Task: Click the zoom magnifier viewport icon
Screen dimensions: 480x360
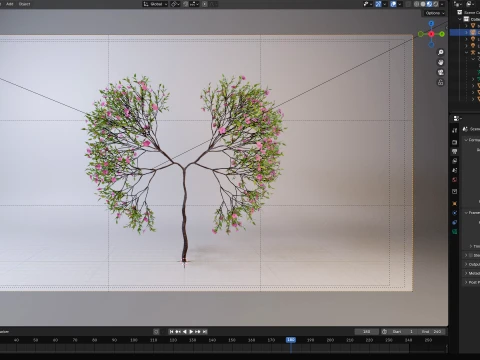Action: click(441, 52)
